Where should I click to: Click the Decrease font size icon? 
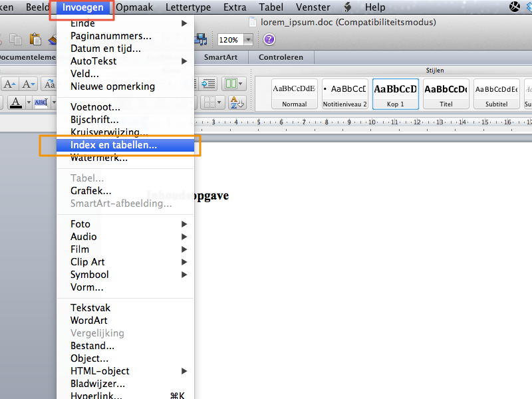(28, 84)
